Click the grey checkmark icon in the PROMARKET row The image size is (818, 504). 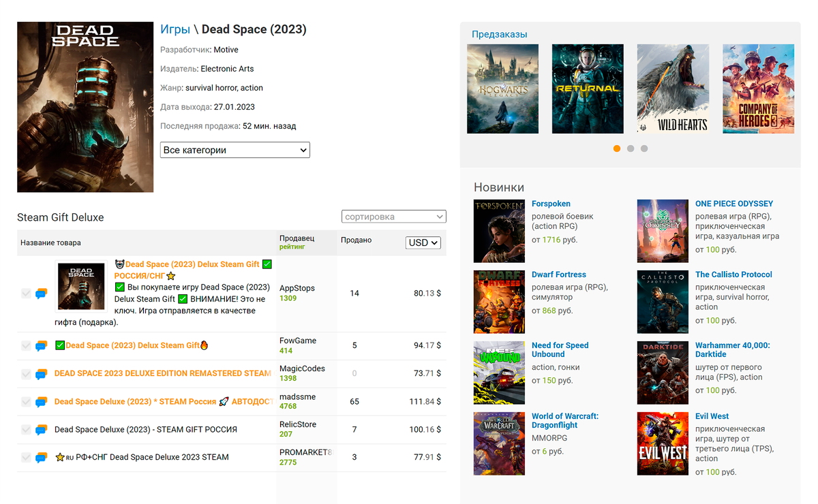(x=26, y=458)
